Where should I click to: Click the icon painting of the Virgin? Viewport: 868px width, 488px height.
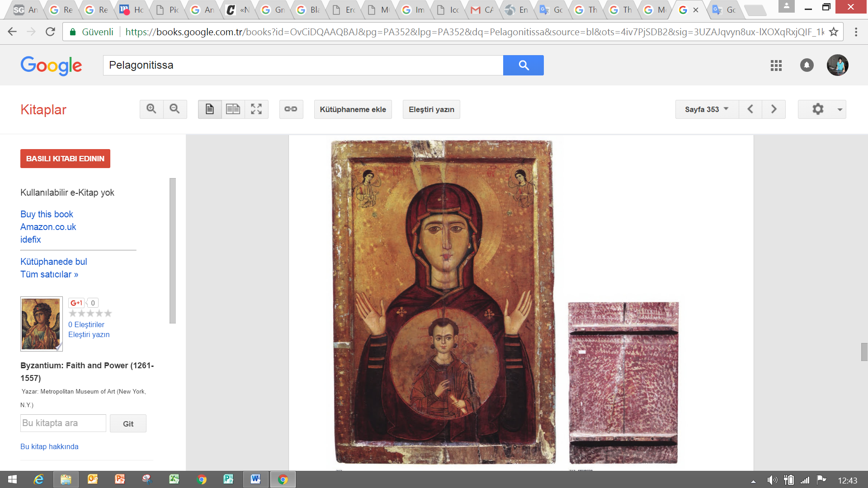pyautogui.click(x=443, y=302)
